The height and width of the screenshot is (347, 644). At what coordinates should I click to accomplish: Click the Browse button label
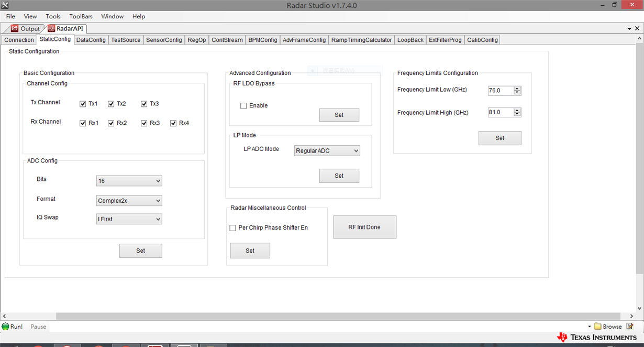612,327
